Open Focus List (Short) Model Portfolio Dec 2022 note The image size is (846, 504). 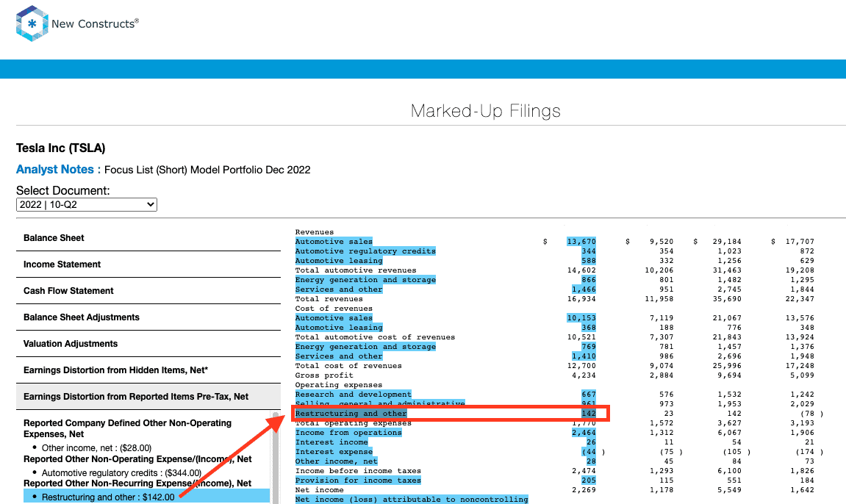(x=207, y=170)
